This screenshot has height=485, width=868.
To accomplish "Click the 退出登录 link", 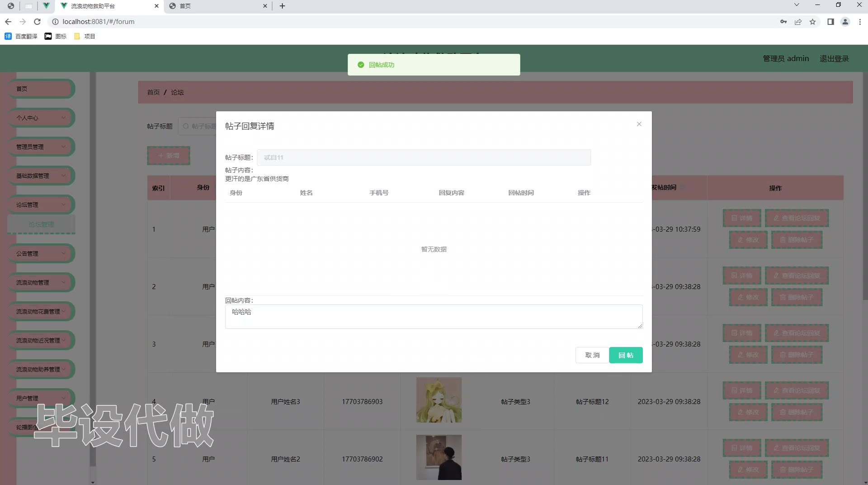I will (x=834, y=58).
